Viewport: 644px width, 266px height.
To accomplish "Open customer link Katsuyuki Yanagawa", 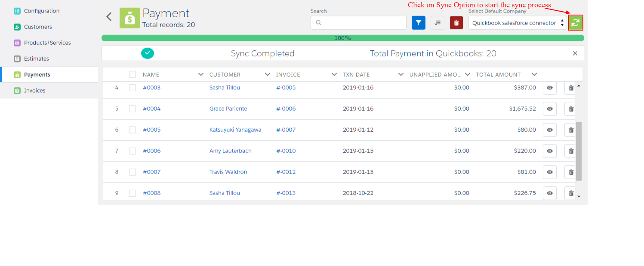I will tap(235, 130).
